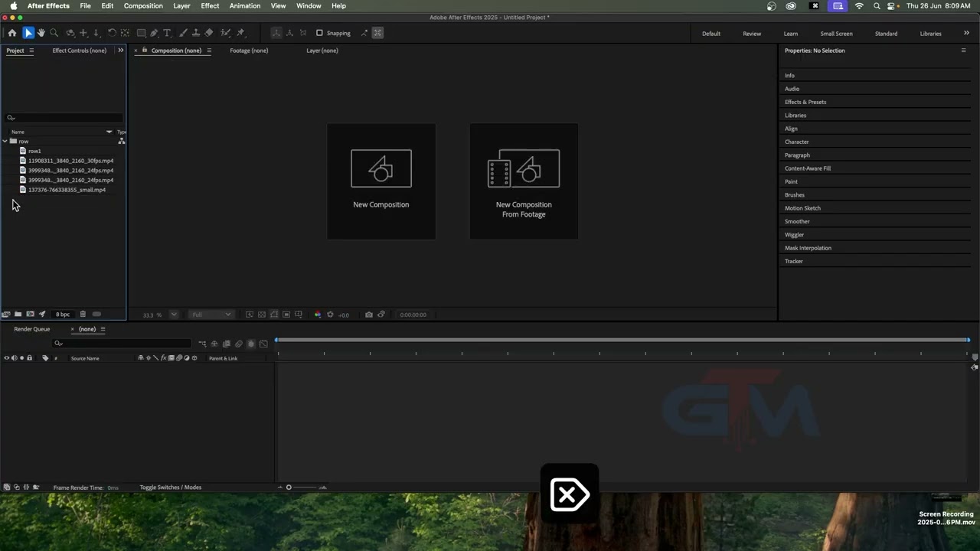
Task: Click Show Channel and Color Management icon
Action: [318, 315]
